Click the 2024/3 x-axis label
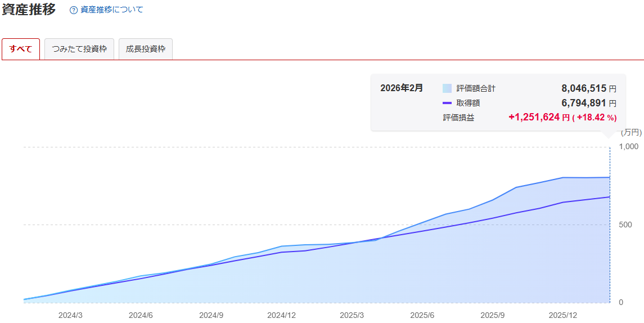The width and height of the screenshot is (644, 323). pyautogui.click(x=70, y=315)
